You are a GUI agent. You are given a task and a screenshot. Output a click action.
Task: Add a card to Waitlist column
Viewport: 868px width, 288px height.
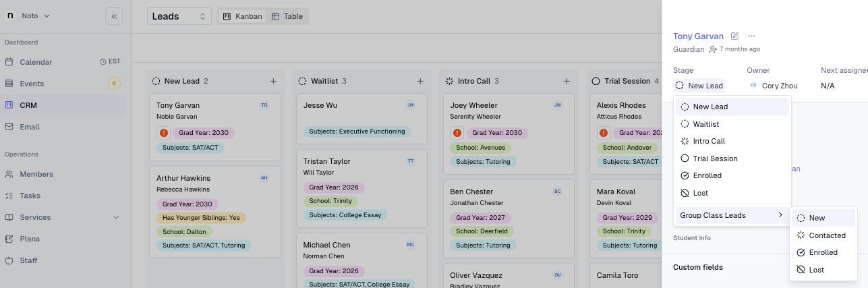tap(420, 81)
